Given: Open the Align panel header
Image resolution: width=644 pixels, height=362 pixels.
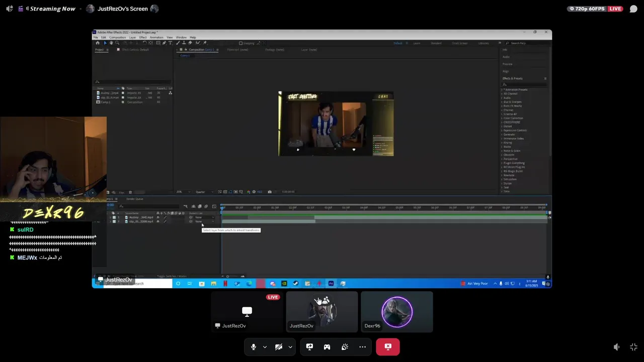Looking at the screenshot, I should (x=506, y=71).
